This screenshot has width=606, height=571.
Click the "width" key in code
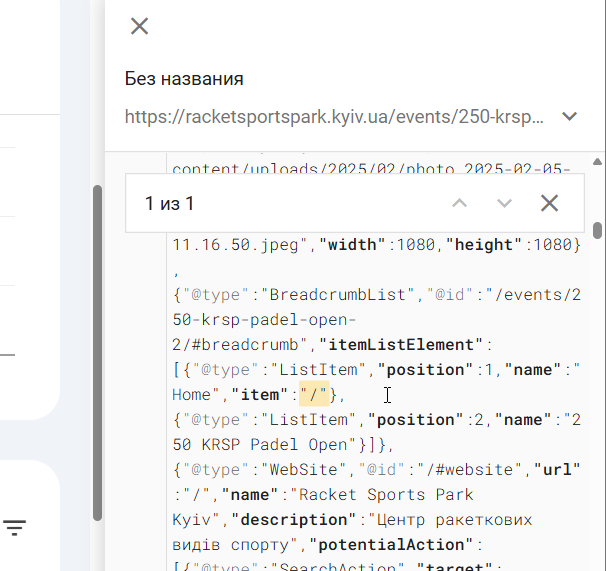(x=352, y=245)
